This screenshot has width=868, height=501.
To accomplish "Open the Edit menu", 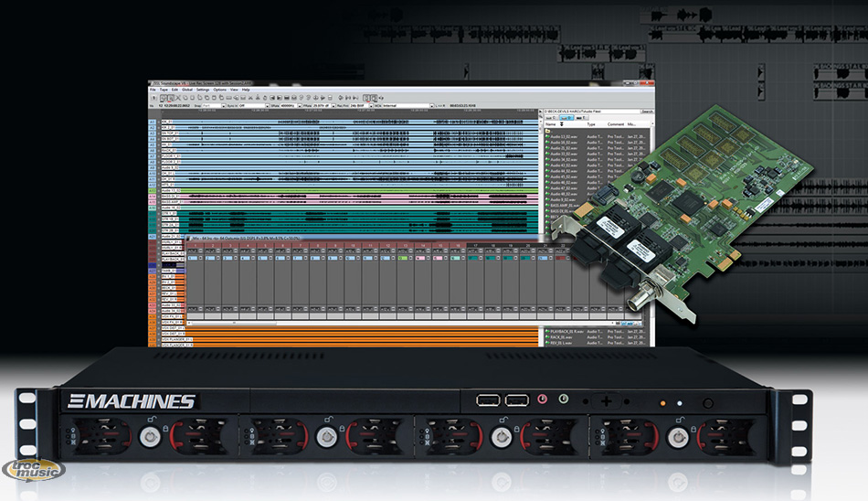I will click(x=175, y=90).
